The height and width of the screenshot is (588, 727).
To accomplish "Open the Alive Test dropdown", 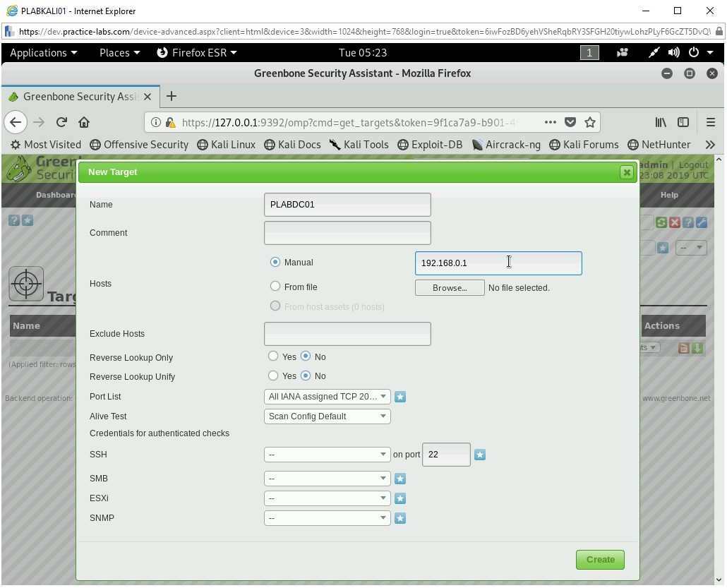I will [x=327, y=416].
